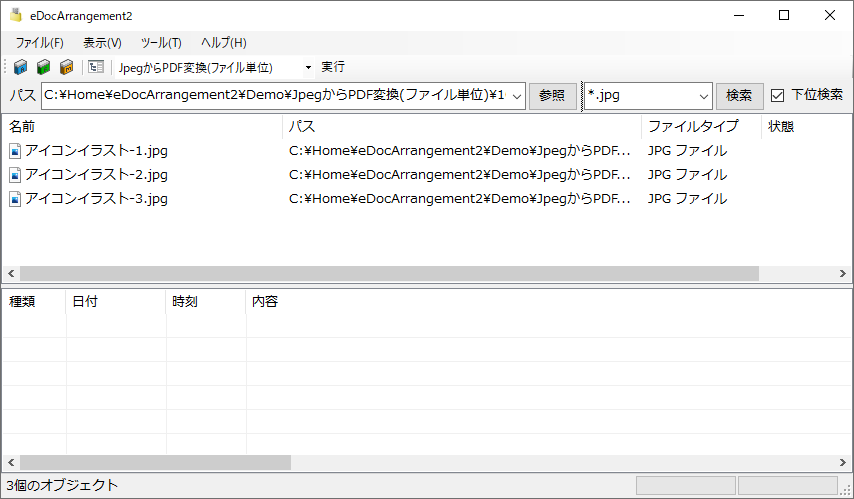
Task: Minimize the eDocArrangement2 window
Action: click(739, 15)
